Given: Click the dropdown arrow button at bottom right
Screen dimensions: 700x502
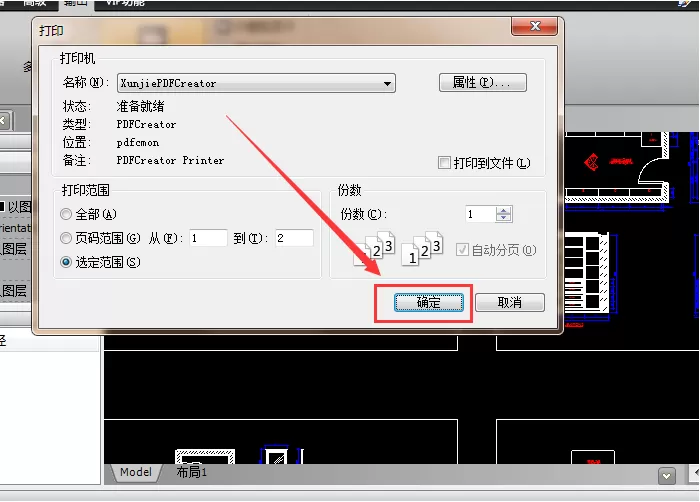Looking at the screenshot, I should [x=667, y=476].
